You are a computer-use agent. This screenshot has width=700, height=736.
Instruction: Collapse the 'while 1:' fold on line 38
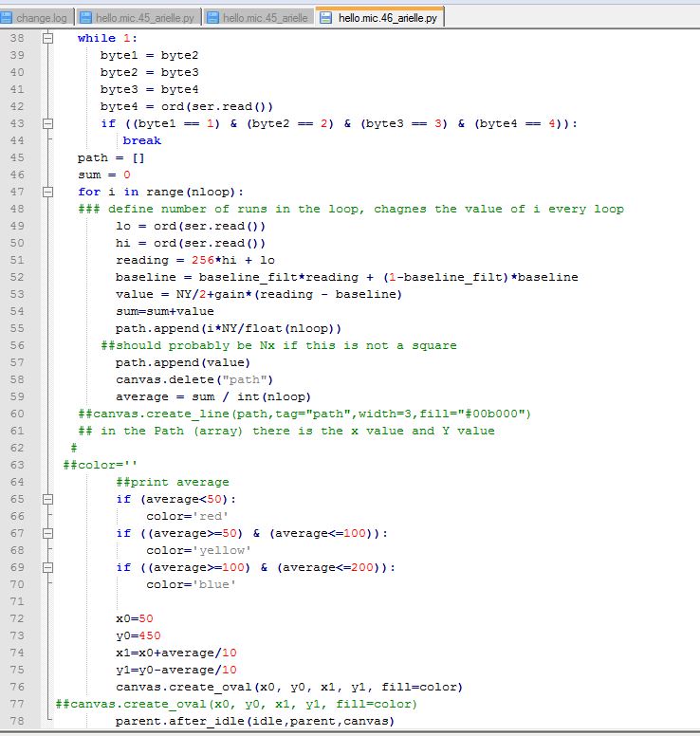click(47, 38)
